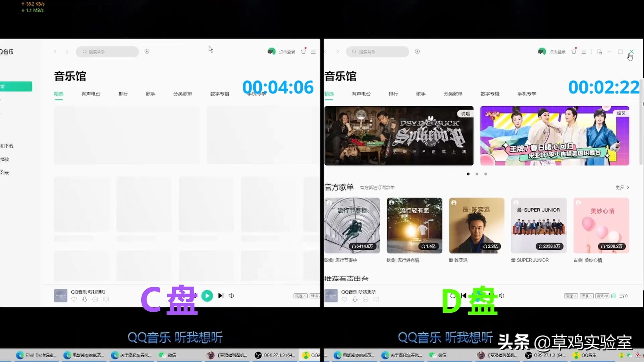Screen dimensions: 644x362
Task: Switch to mini-mode using the mini window icon
Action: point(599,52)
